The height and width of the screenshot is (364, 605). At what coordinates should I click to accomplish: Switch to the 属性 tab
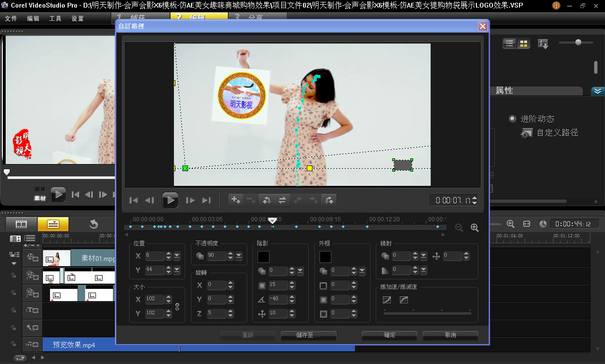[504, 91]
